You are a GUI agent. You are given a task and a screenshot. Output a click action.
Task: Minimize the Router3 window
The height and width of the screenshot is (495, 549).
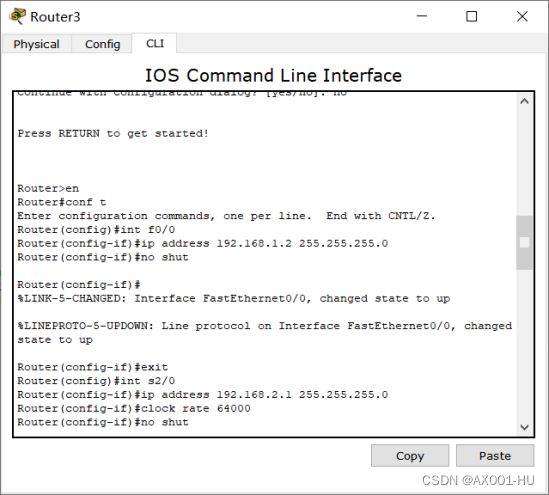[x=422, y=16]
